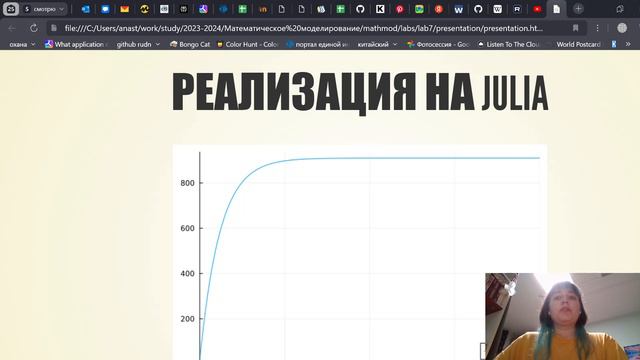The image size is (640, 360).
Task: Open the Gmail mail tab
Action: (125, 9)
